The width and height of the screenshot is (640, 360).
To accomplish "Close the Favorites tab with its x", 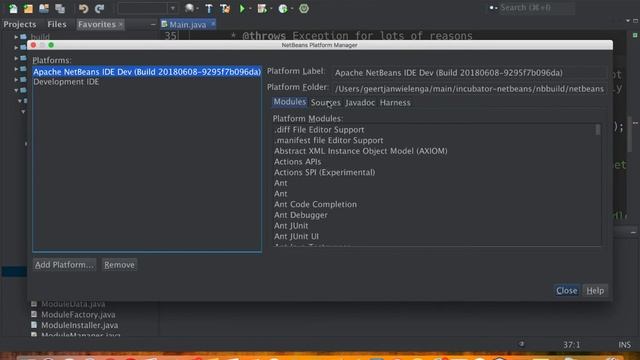I will click(x=120, y=24).
